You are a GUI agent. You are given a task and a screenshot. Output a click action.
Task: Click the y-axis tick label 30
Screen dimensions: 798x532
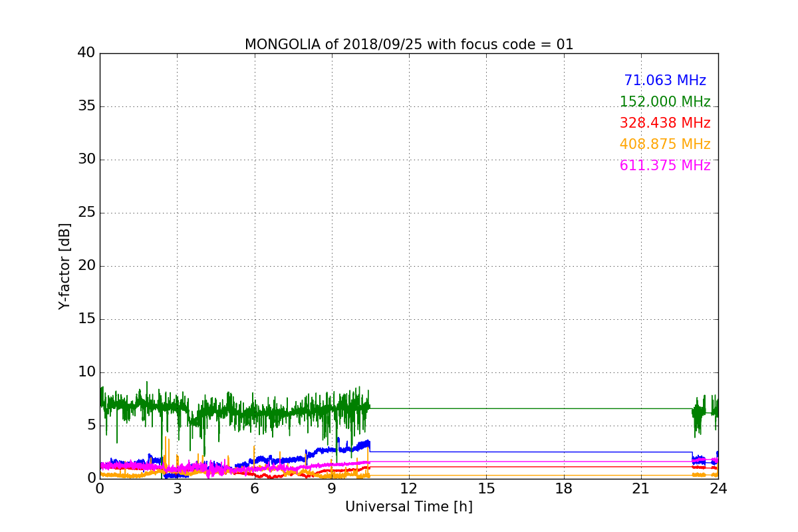click(86, 160)
